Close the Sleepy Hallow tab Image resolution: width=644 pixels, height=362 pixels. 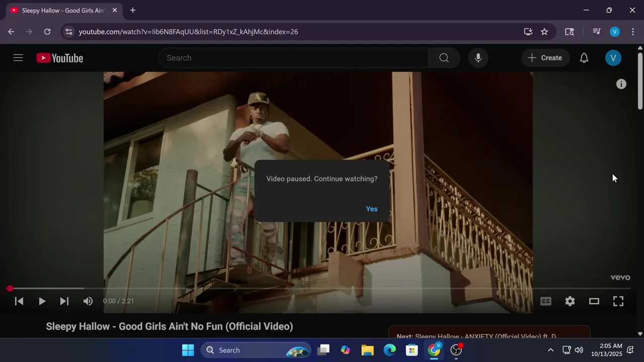pyautogui.click(x=115, y=10)
